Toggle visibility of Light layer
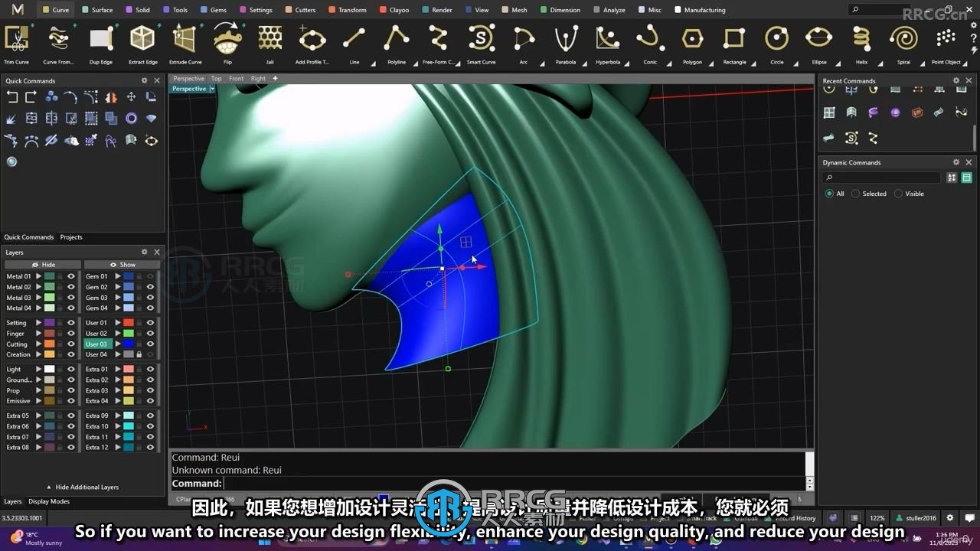 (x=71, y=369)
